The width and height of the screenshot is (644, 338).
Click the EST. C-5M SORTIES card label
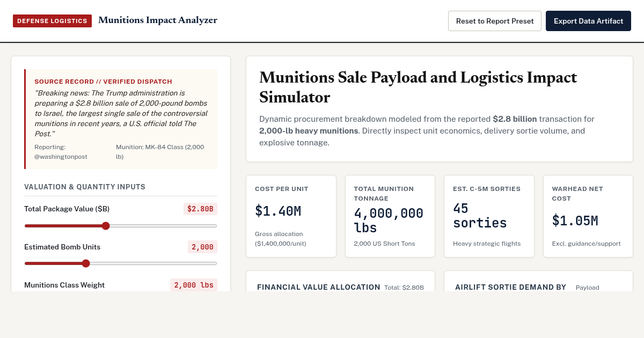487,189
